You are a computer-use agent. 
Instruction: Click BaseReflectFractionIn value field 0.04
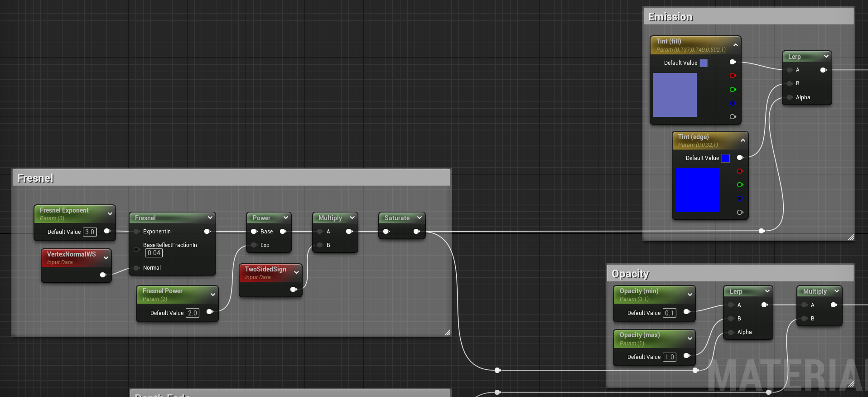pos(154,253)
